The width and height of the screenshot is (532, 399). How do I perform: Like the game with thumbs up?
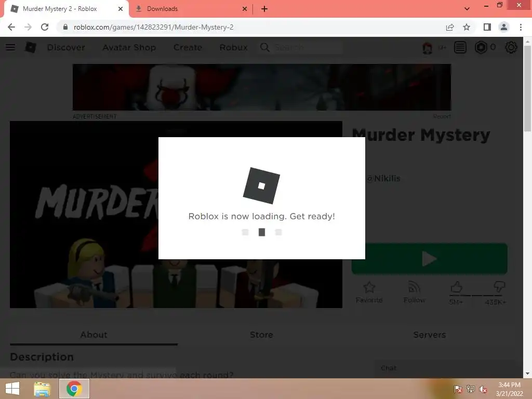[456, 287]
